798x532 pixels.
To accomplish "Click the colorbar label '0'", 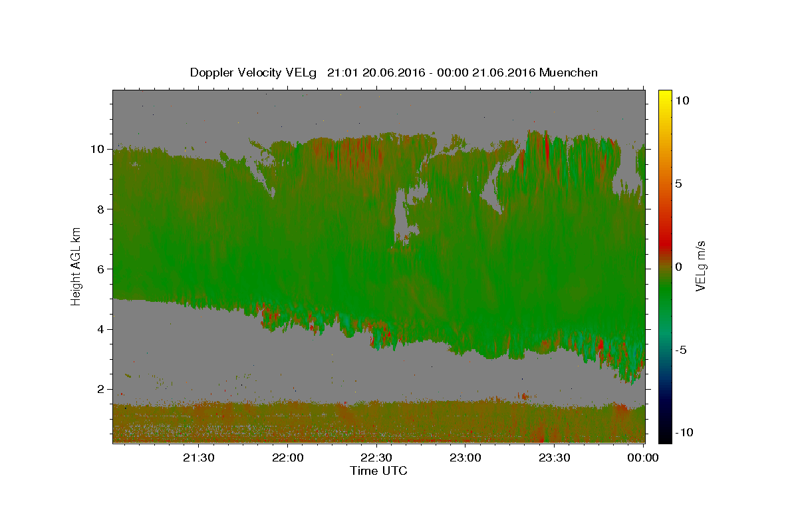I will click(x=678, y=267).
